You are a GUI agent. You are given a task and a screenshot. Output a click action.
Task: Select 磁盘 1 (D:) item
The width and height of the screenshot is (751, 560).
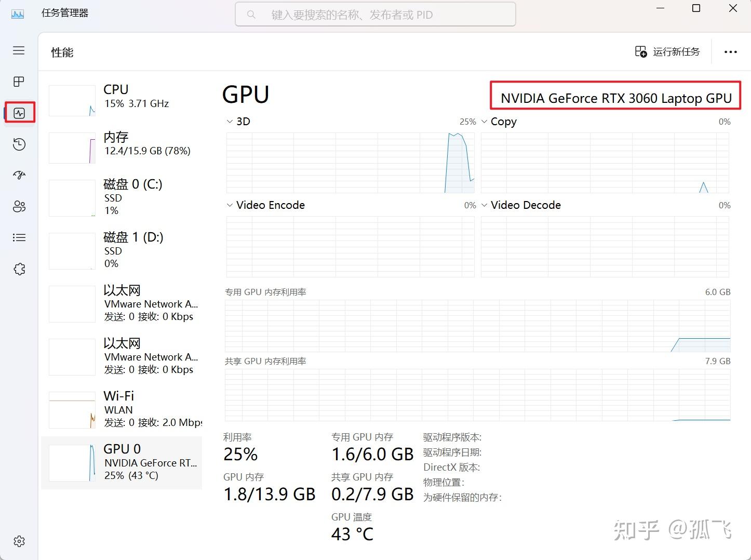click(122, 250)
